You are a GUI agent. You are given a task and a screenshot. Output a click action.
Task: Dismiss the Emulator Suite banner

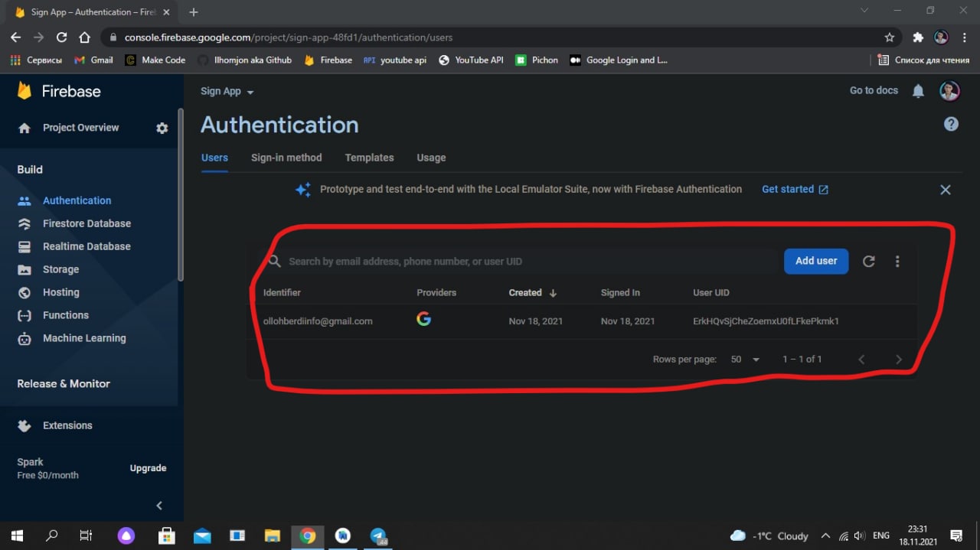tap(946, 190)
